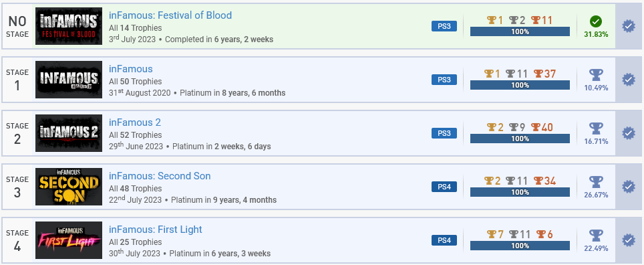
Task: Click the verified badge on inFamous 2 row
Action: coord(629,133)
